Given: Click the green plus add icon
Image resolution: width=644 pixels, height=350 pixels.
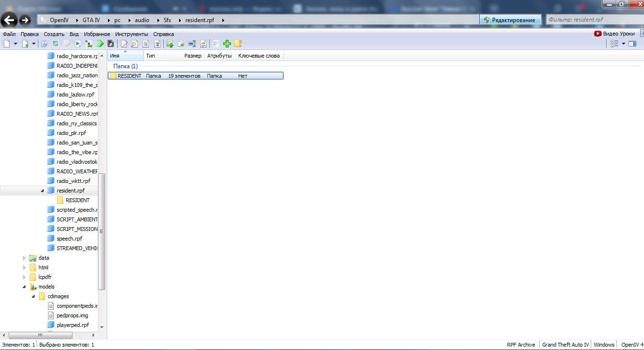Looking at the screenshot, I should click(x=227, y=44).
